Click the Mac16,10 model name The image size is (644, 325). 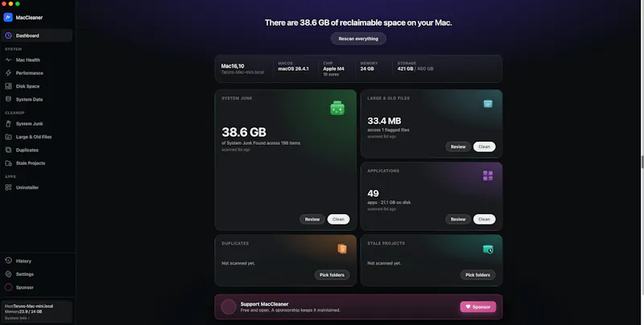click(233, 66)
